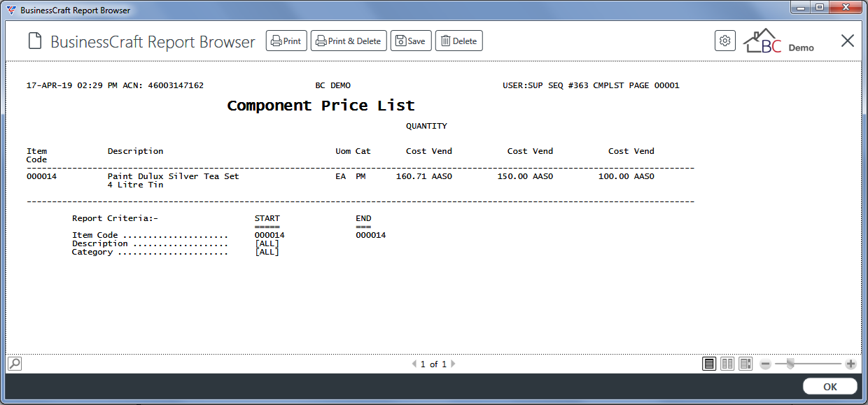868x405 pixels.
Task: Click the [ALL] value for Description criteria
Action: (x=267, y=243)
